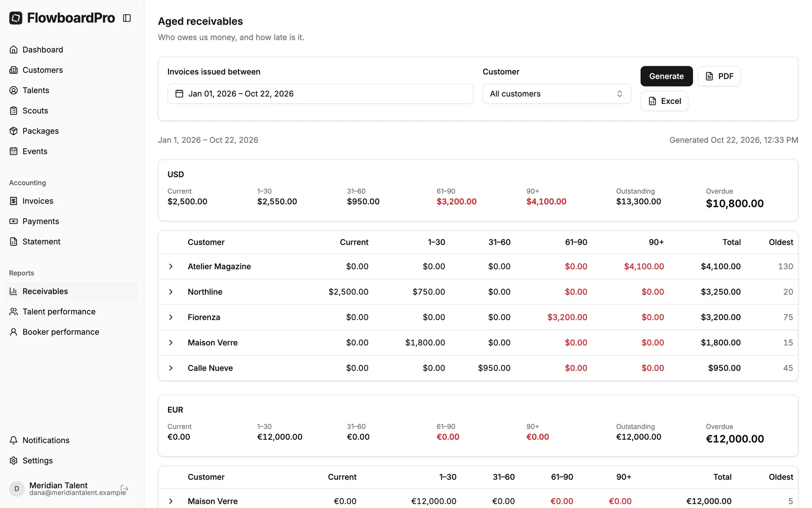Click Fiorenza customer name
Screen dimensions: 812x508
pos(204,317)
